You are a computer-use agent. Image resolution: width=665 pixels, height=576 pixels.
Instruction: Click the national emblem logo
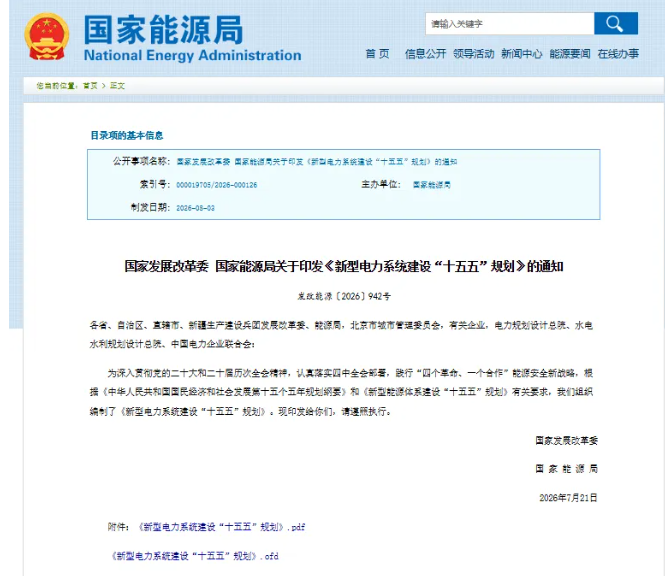click(x=47, y=36)
